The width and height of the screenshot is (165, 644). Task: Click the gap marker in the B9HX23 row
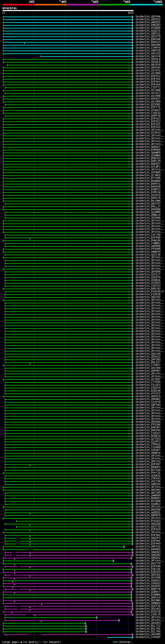[24, 43]
